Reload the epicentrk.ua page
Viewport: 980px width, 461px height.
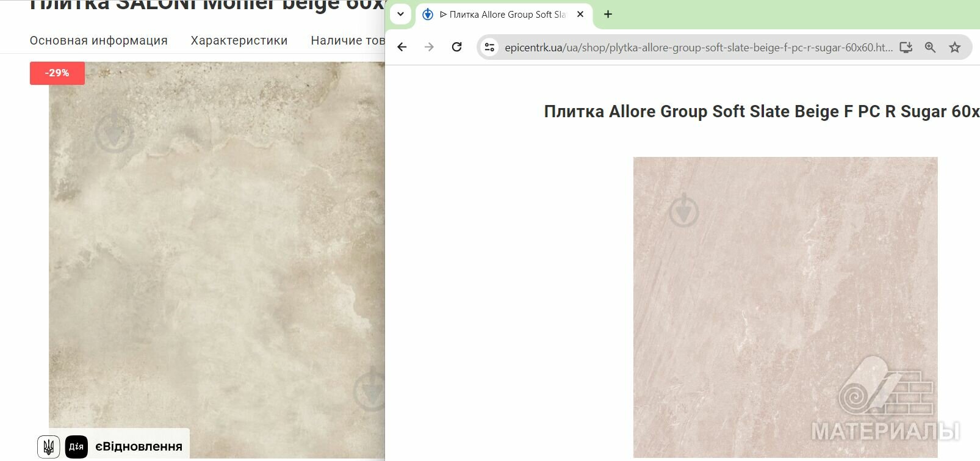[456, 47]
